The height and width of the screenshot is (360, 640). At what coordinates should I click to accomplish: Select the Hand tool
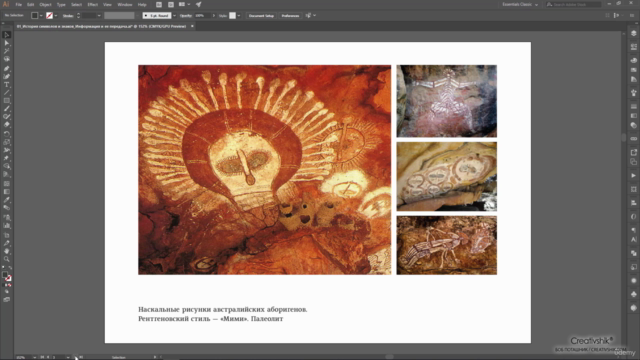click(x=7, y=251)
